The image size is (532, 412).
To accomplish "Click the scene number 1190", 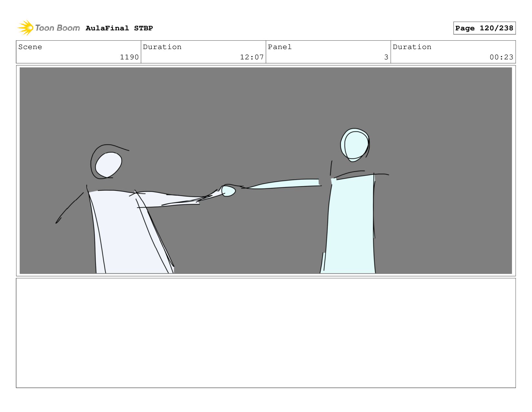I will pyautogui.click(x=129, y=57).
